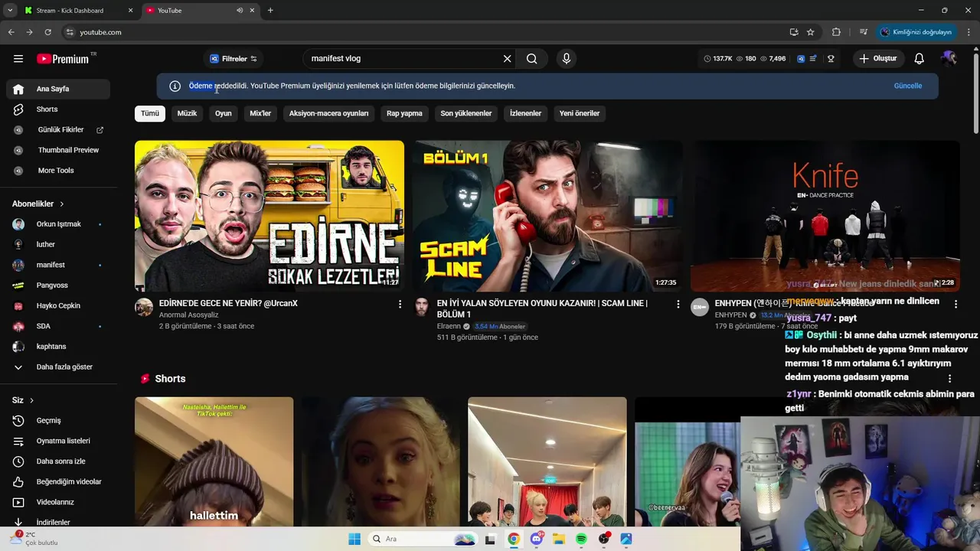The height and width of the screenshot is (551, 980).
Task: Click the blue vidIQ icon in header stats
Action: tap(801, 59)
